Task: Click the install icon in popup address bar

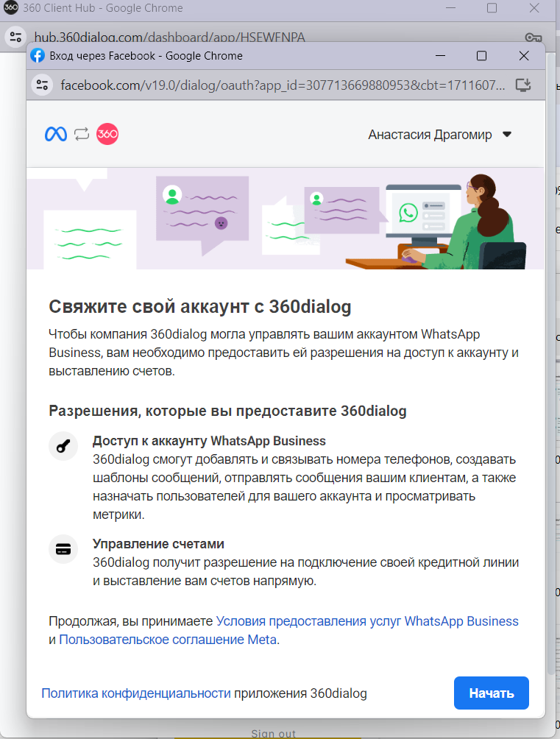Action: (523, 85)
